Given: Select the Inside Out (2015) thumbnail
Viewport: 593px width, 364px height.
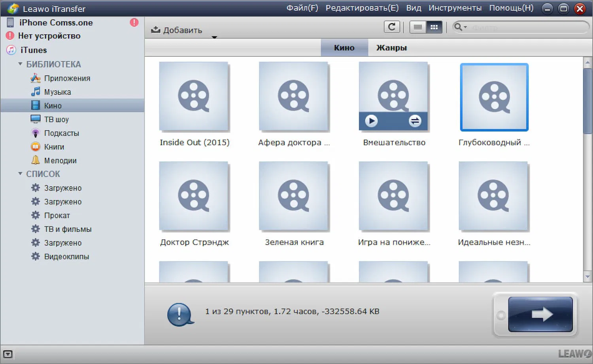Looking at the screenshot, I should (194, 96).
